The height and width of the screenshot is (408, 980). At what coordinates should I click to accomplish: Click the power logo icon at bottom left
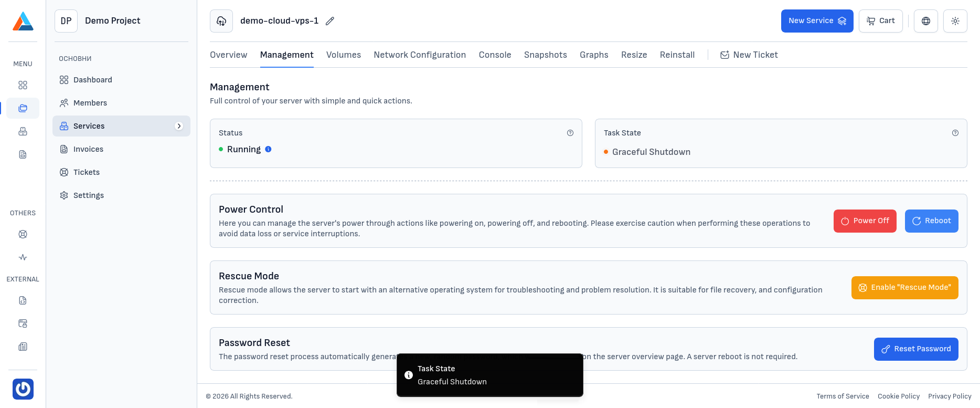pos(23,389)
